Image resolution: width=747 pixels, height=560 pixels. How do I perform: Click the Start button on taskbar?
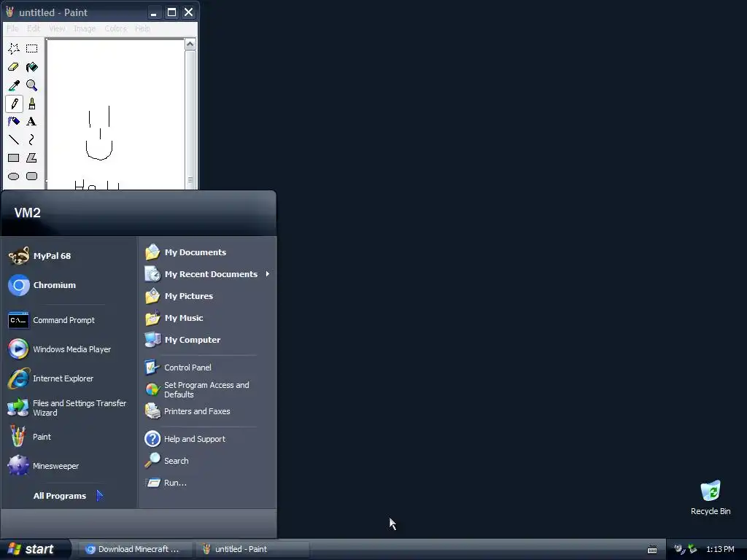click(x=35, y=549)
